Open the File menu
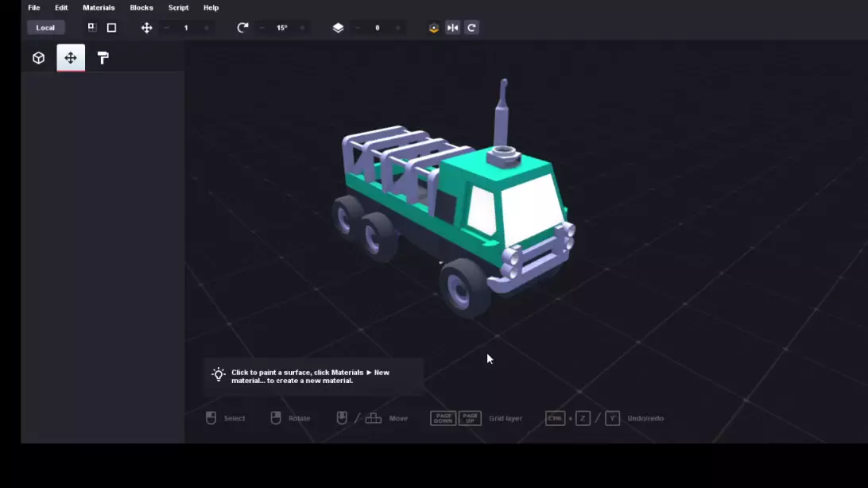 click(33, 8)
